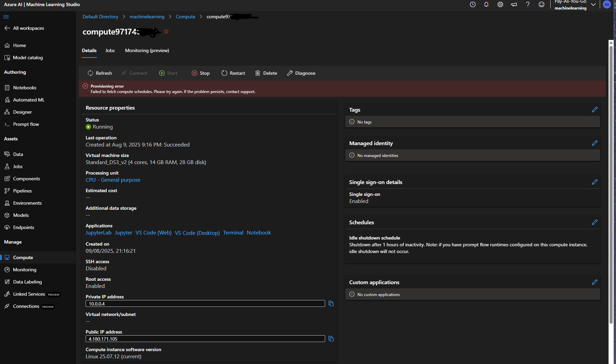Click the Stop compute button
The width and height of the screenshot is (616, 364).
coord(201,73)
